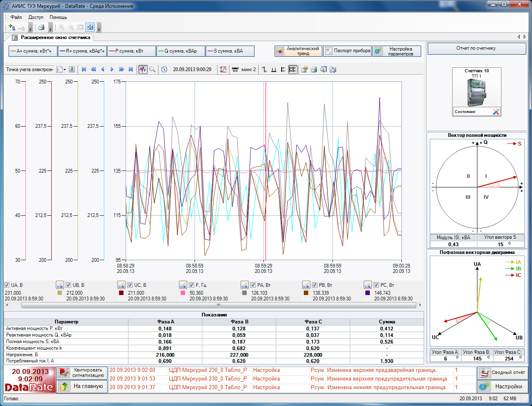Open Паспорт прибора
This screenshot has width=532, height=406.
coord(347,51)
